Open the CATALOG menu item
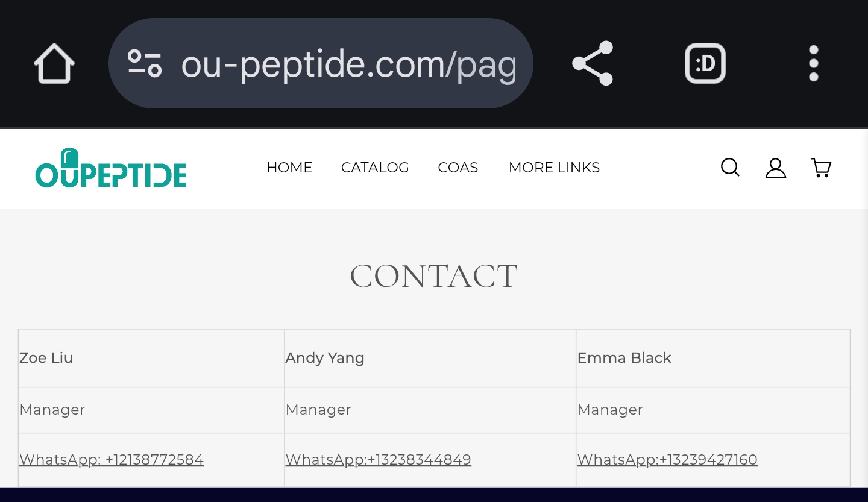 (375, 168)
